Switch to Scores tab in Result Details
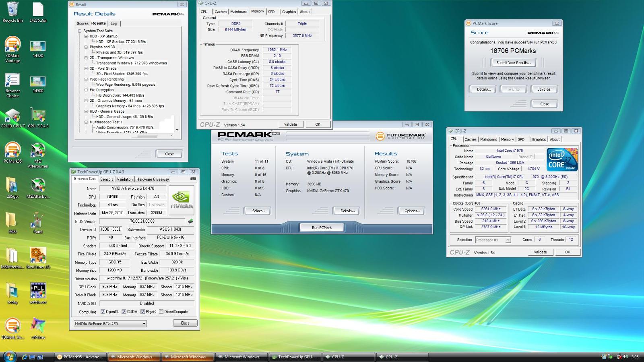 [x=83, y=24]
